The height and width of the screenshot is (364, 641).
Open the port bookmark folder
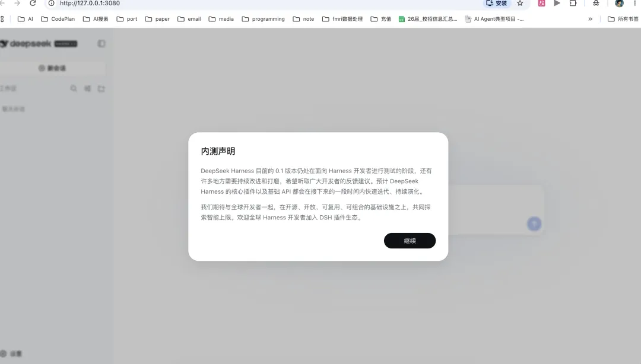coord(127,19)
